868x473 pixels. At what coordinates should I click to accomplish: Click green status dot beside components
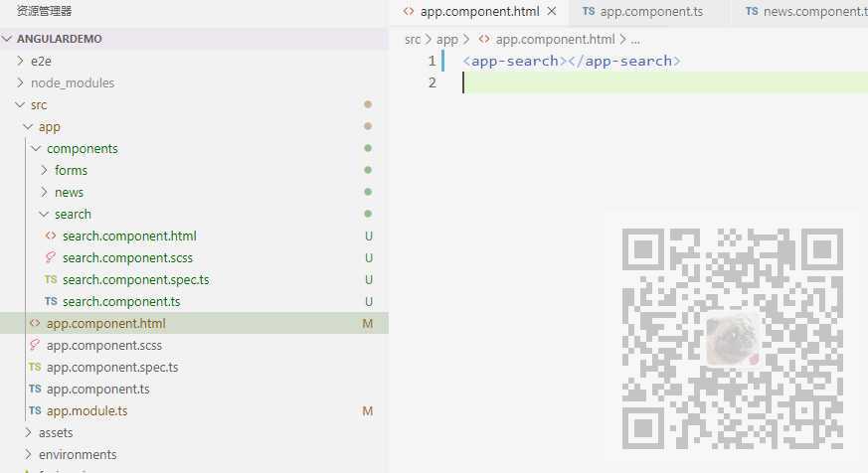368,148
